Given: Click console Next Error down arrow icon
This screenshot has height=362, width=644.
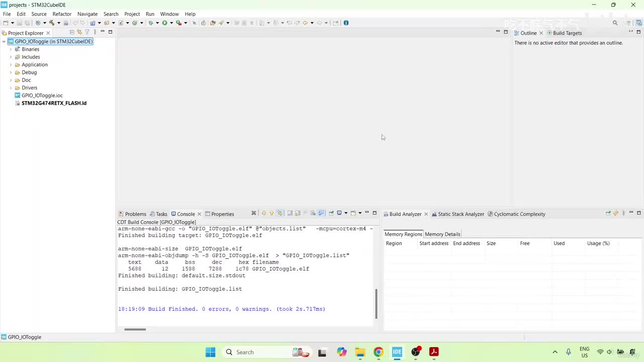Looking at the screenshot, I should (264, 213).
